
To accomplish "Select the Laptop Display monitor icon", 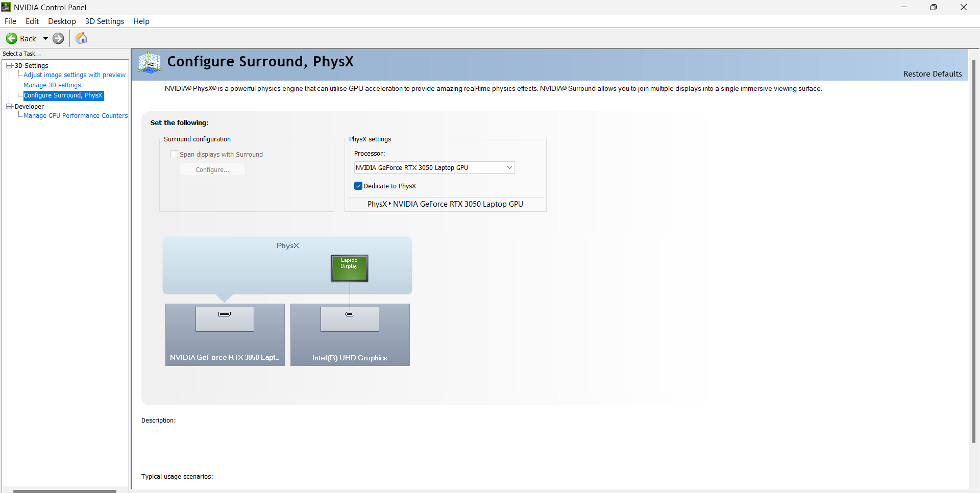I will point(350,268).
